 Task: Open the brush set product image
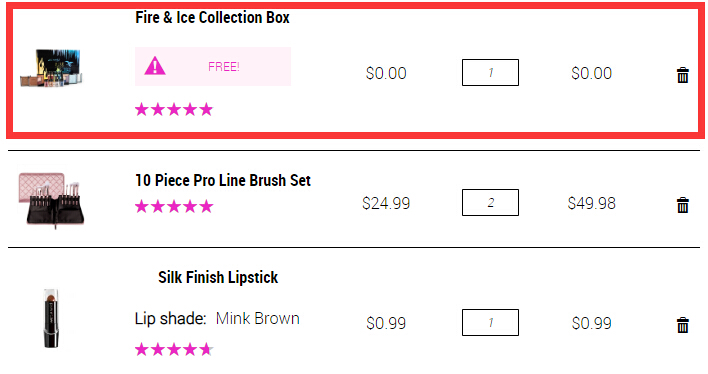(x=51, y=199)
